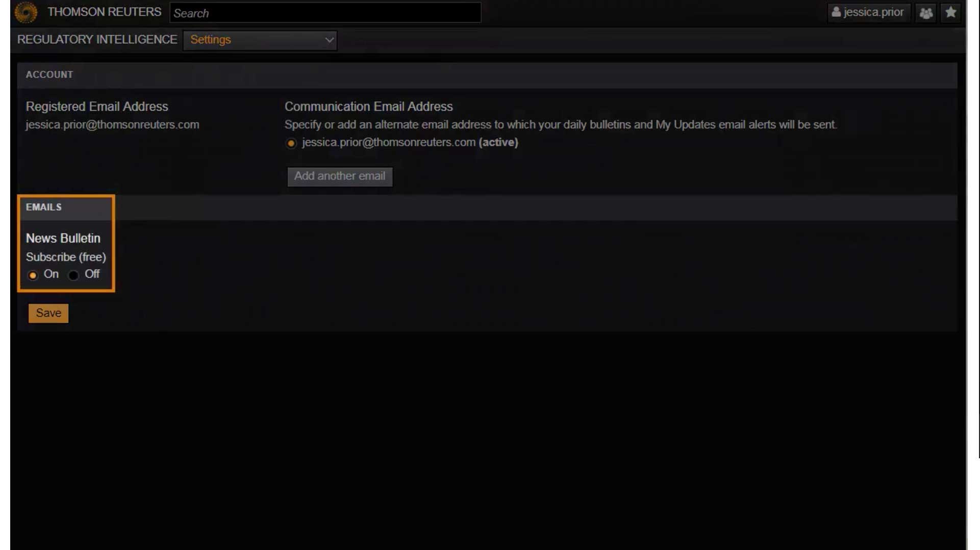Click the star favorites icon
This screenshot has height=550, width=980.
(x=950, y=12)
